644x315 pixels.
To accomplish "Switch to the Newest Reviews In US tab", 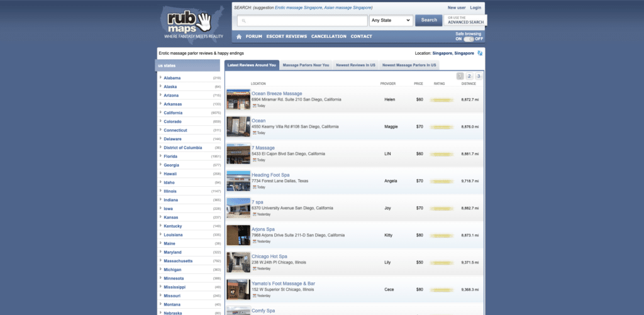I will (356, 65).
